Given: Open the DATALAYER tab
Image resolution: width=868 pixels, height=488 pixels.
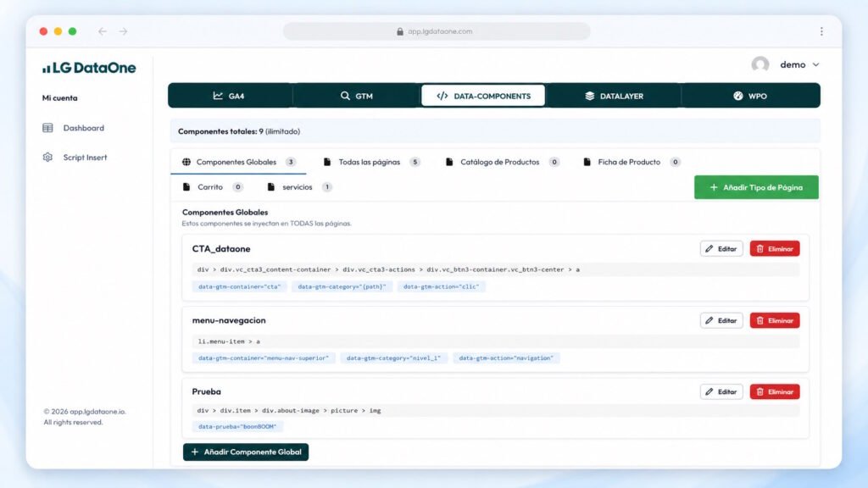Looking at the screenshot, I should click(614, 96).
